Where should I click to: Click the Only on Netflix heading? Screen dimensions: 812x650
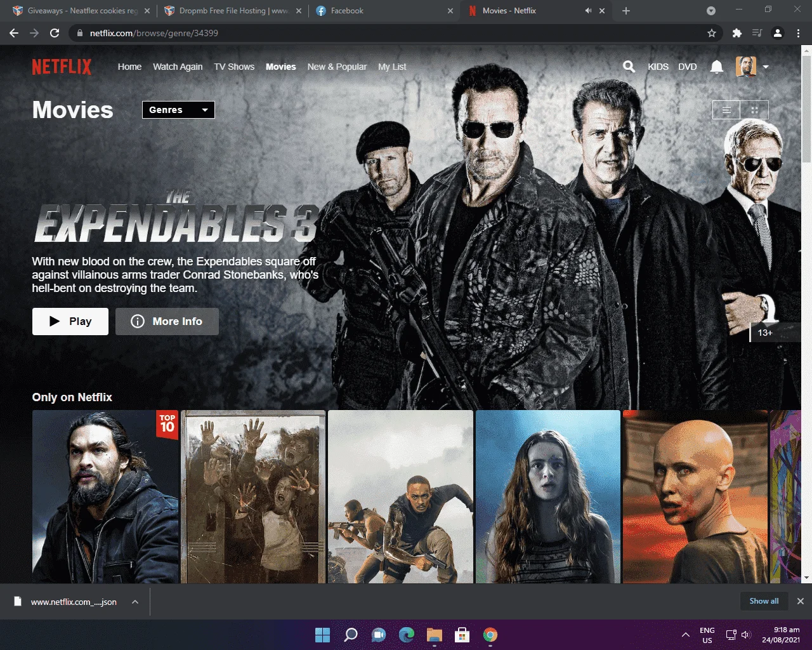click(x=72, y=397)
